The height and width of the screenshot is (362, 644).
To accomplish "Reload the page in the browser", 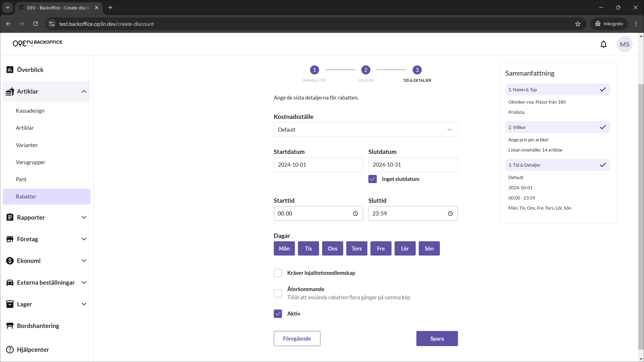I will point(36,24).
